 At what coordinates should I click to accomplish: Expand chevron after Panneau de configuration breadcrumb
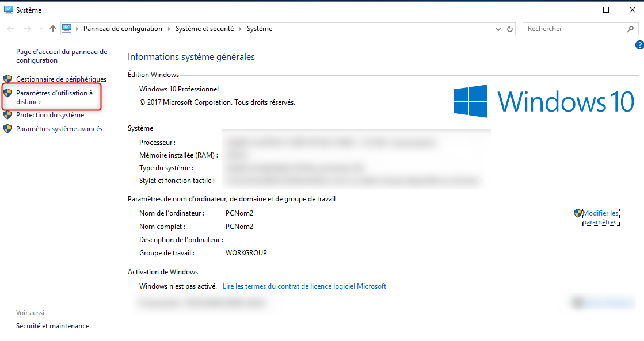coord(169,29)
